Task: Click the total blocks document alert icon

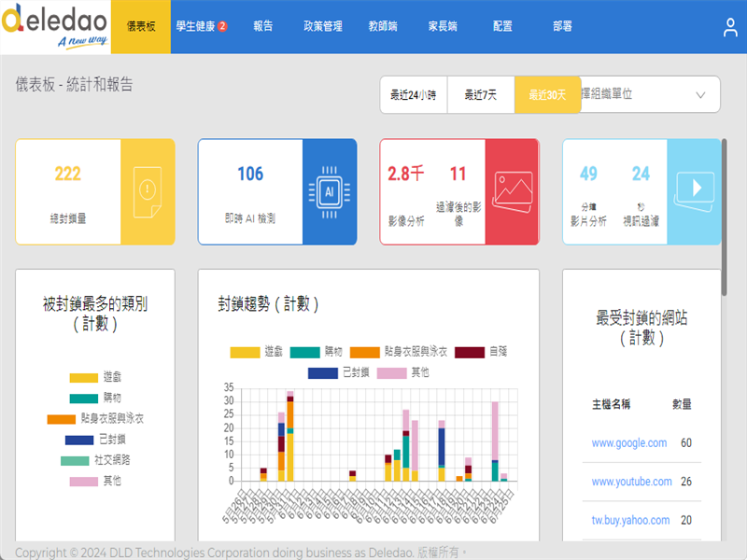Action: click(x=148, y=191)
